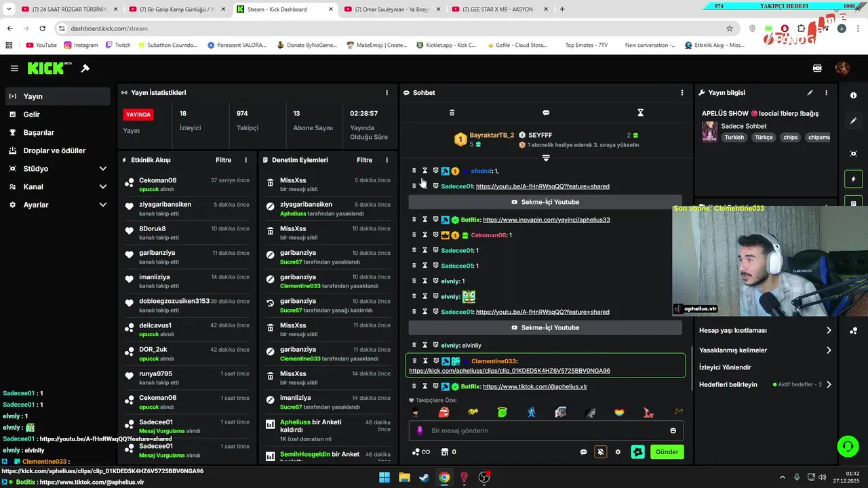Image resolution: width=868 pixels, height=488 pixels.
Task: Open Hedefleri belirleyin arrow
Action: tap(829, 384)
